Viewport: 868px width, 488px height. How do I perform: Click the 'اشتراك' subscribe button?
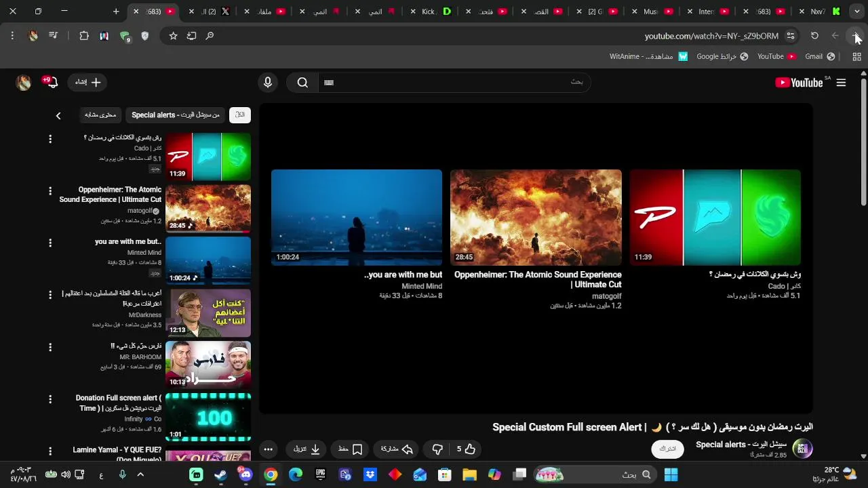tap(667, 449)
